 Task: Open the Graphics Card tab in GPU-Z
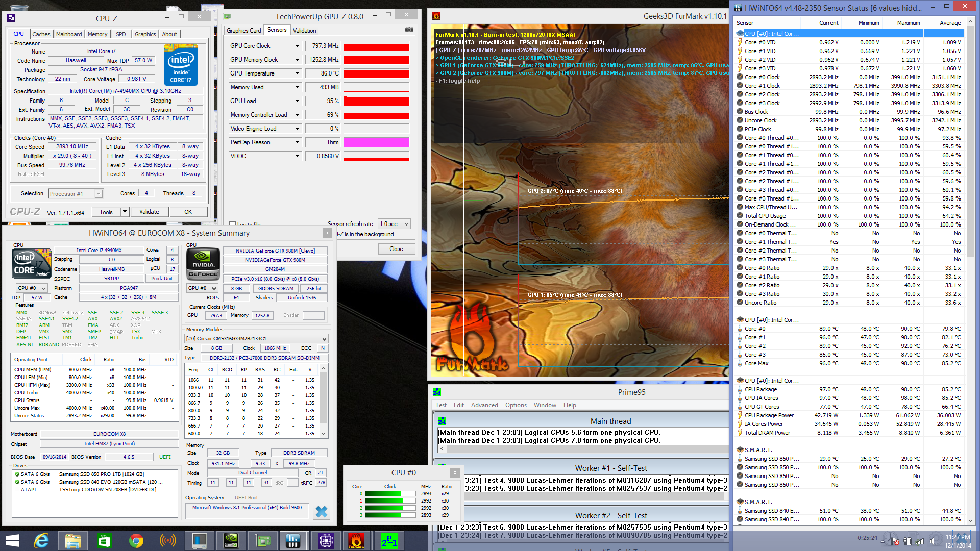(244, 31)
